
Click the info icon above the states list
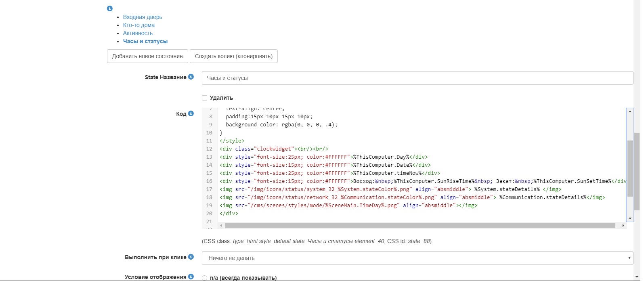point(109,8)
